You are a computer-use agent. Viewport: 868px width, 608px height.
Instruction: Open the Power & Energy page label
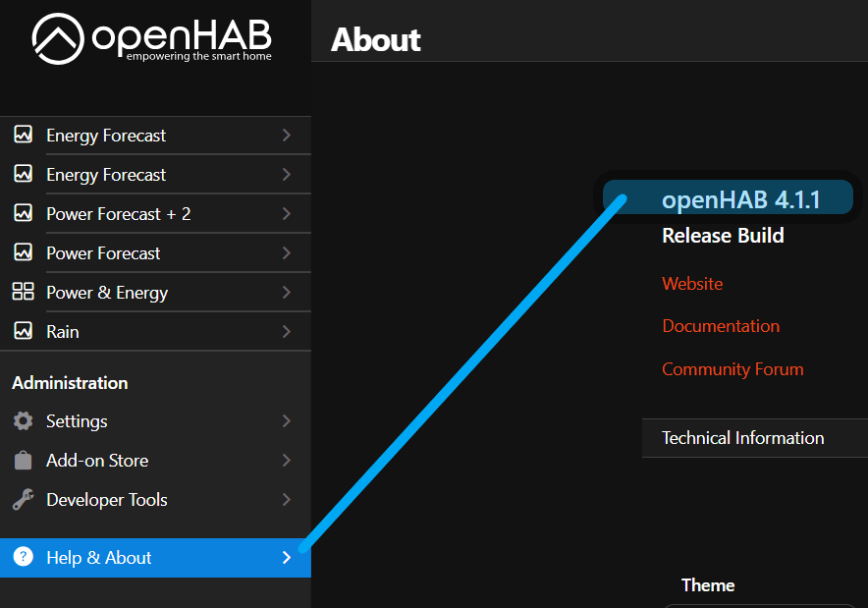[x=107, y=293]
